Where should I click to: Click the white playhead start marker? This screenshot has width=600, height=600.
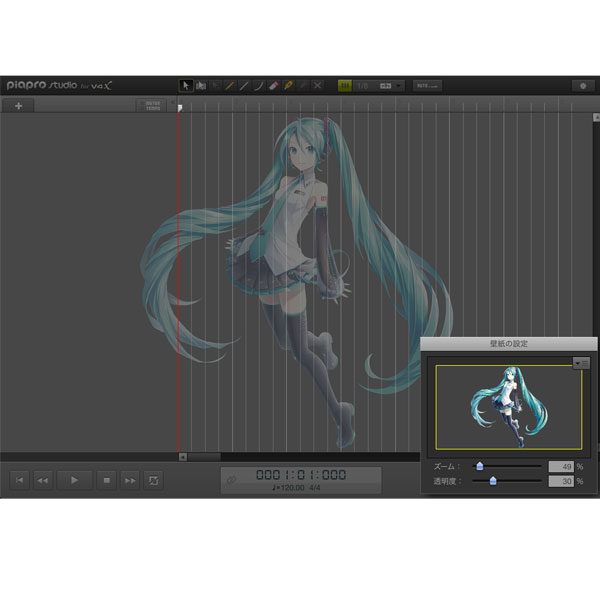179,108
